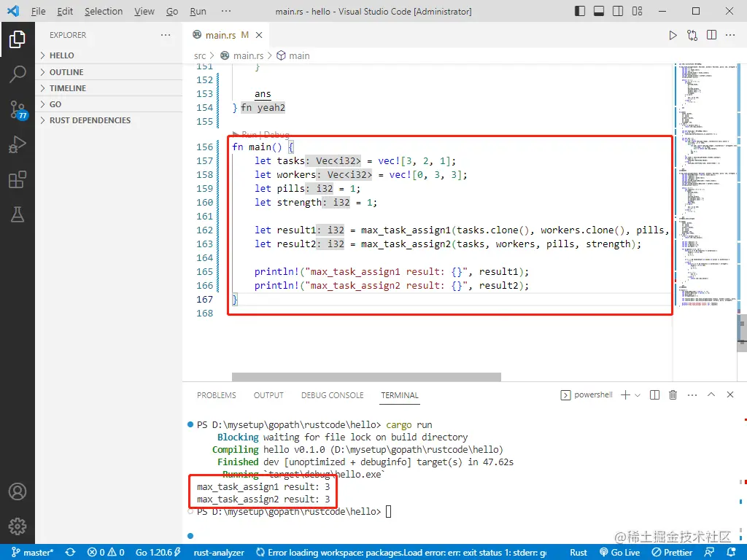
Task: Click the editor vertical scrollbar thumb
Action: tap(742, 333)
